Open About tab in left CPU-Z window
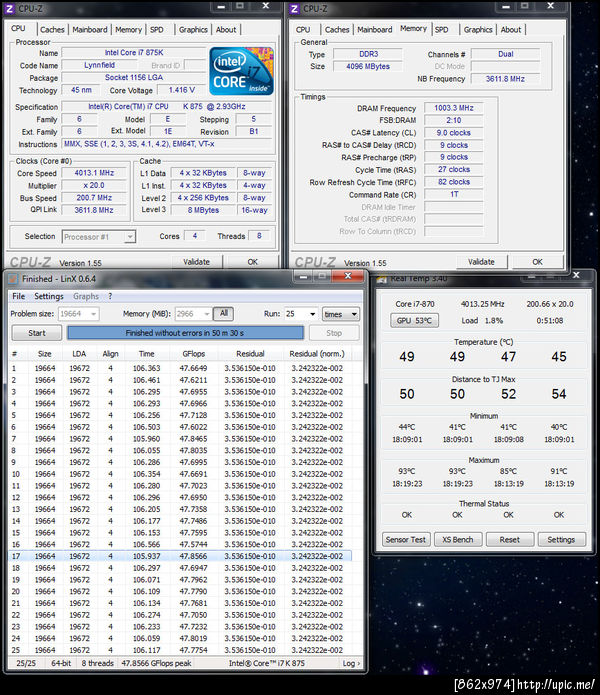This screenshot has width=600, height=695. pyautogui.click(x=226, y=30)
